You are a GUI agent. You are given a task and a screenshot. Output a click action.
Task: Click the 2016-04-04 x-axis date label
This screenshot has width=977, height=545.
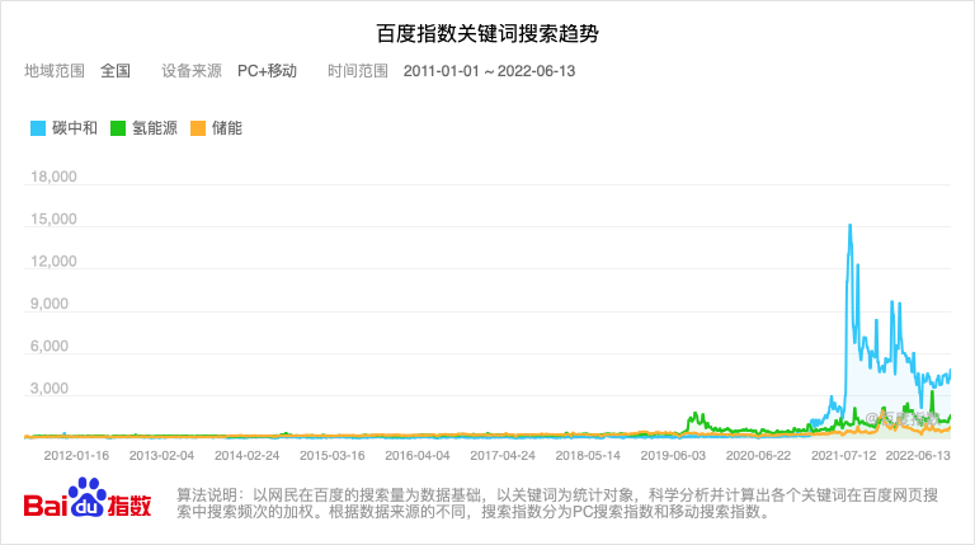[417, 454]
